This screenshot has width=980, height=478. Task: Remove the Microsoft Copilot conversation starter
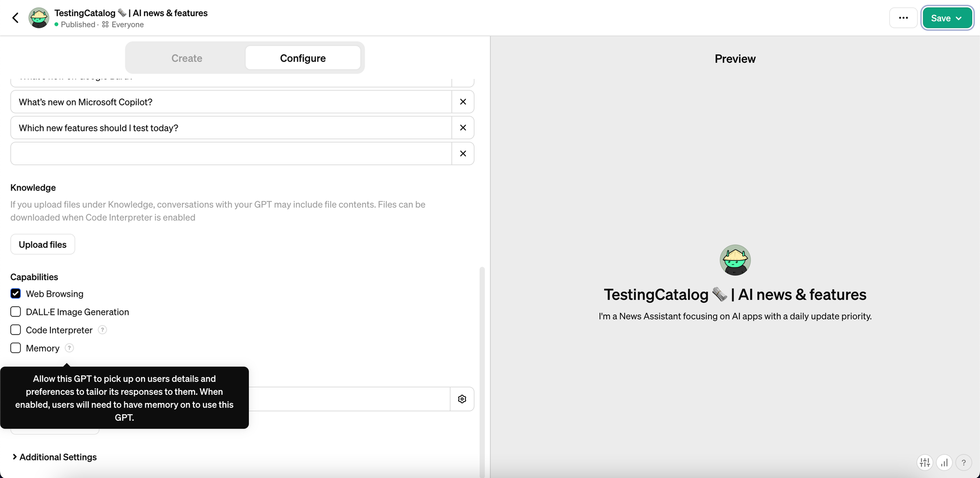[463, 102]
